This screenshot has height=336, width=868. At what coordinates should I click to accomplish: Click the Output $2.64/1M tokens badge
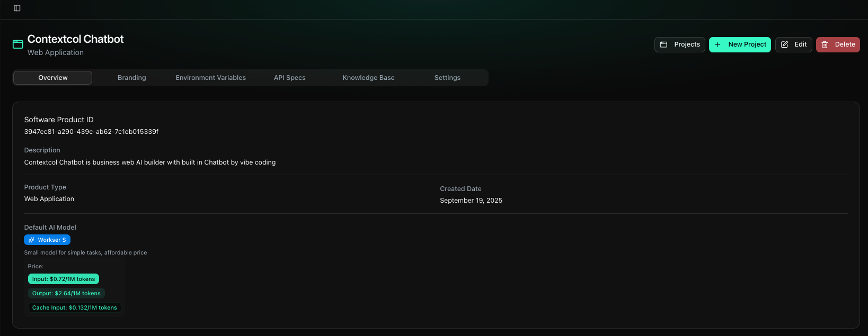coord(66,293)
